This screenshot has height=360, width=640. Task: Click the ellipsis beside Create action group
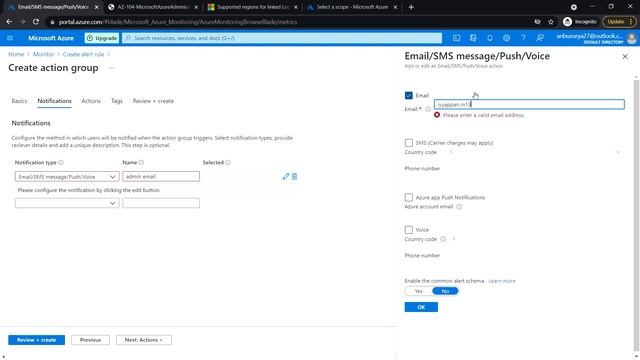coord(111,68)
